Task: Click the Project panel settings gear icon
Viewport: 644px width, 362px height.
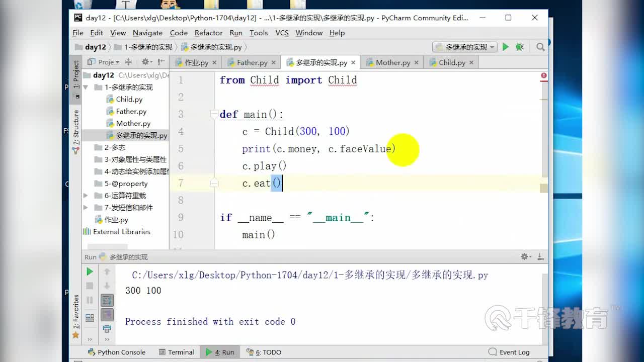Action: (x=145, y=62)
